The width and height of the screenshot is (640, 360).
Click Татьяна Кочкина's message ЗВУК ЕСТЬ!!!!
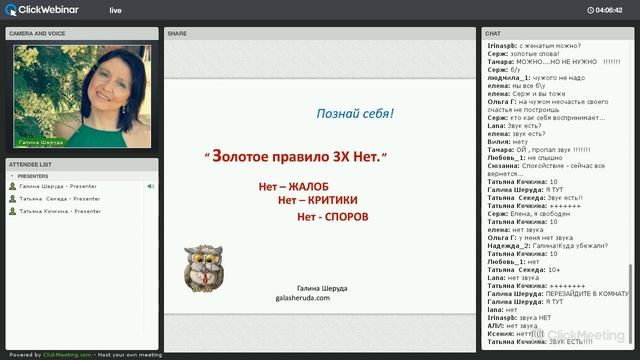click(540, 342)
